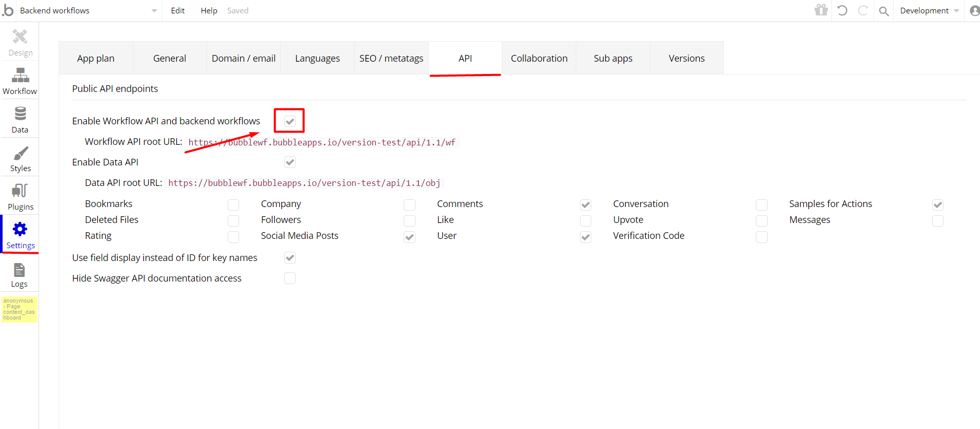Open the Logs section

pyautogui.click(x=20, y=275)
